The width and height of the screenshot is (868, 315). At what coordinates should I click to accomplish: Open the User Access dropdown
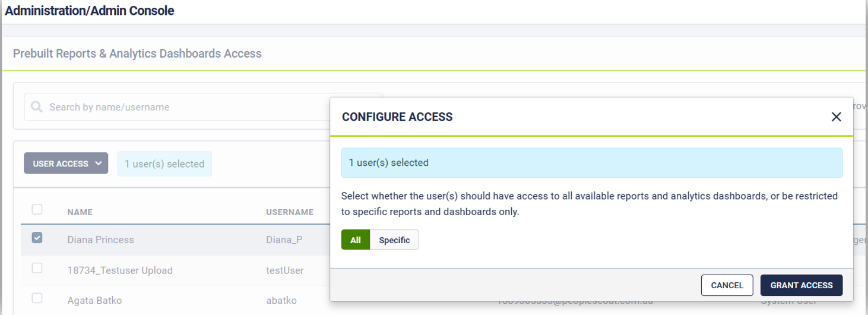pyautogui.click(x=66, y=163)
